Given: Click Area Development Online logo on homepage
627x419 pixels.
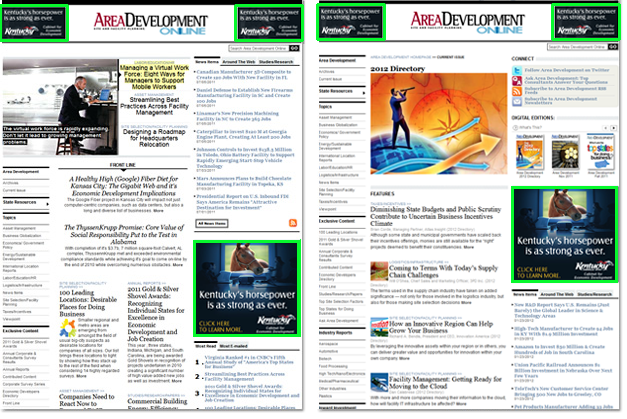Looking at the screenshot, I should 151,24.
